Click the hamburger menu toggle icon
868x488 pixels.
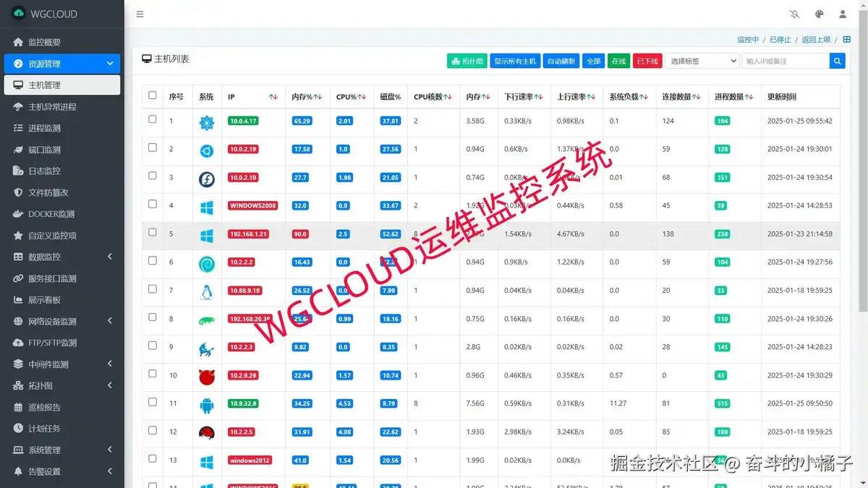140,14
